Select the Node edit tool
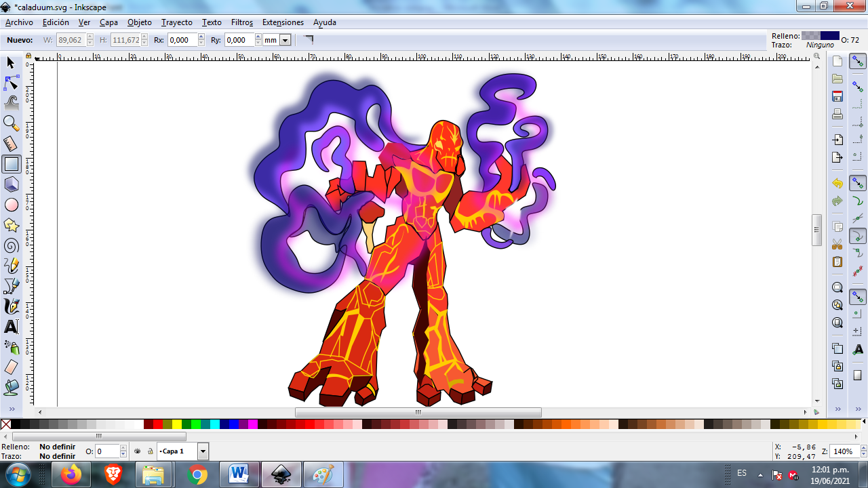The width and height of the screenshot is (868, 488). pos(11,83)
